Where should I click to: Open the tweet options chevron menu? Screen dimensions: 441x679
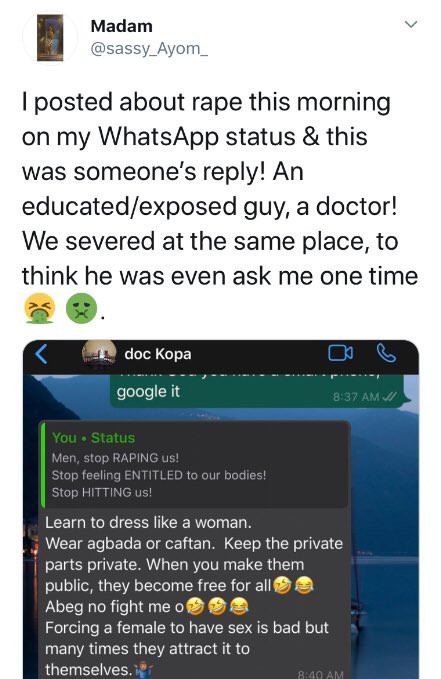click(x=411, y=24)
